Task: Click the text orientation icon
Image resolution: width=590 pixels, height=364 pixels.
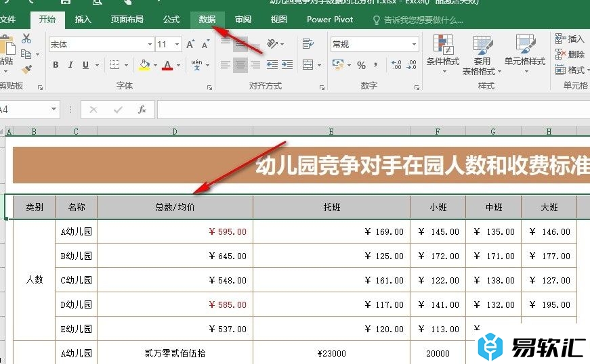Action: (x=273, y=43)
